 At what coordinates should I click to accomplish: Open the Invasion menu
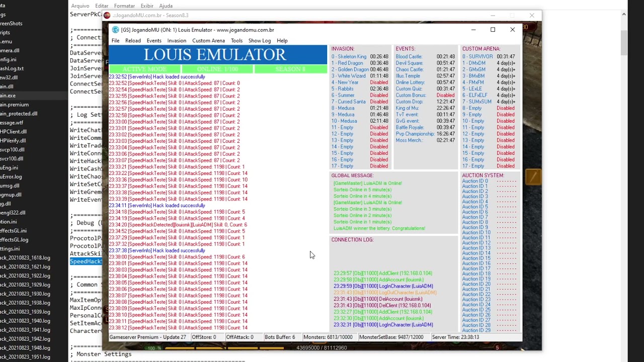click(177, 41)
